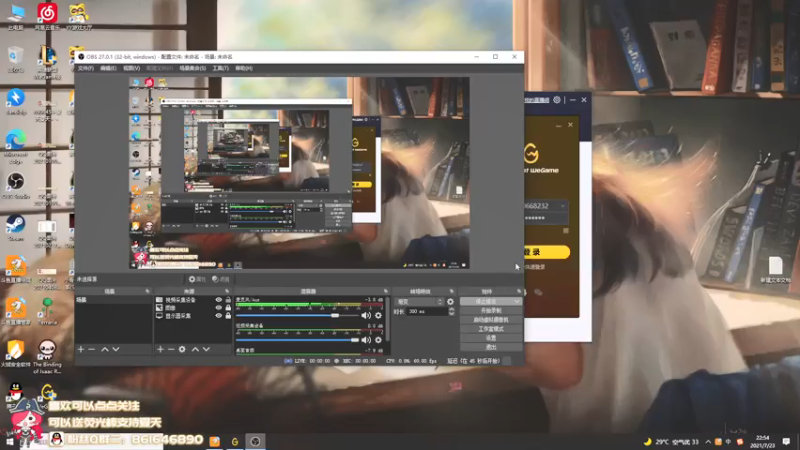Add a new source with the plus icon
This screenshot has height=450, width=800.
pos(160,349)
